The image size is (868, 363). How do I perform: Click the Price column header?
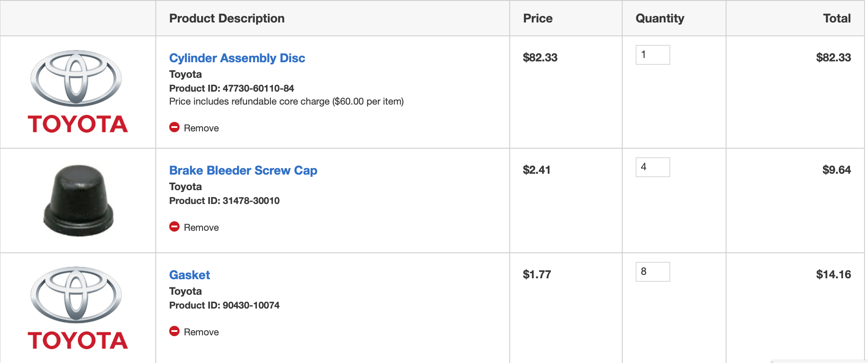pos(538,18)
